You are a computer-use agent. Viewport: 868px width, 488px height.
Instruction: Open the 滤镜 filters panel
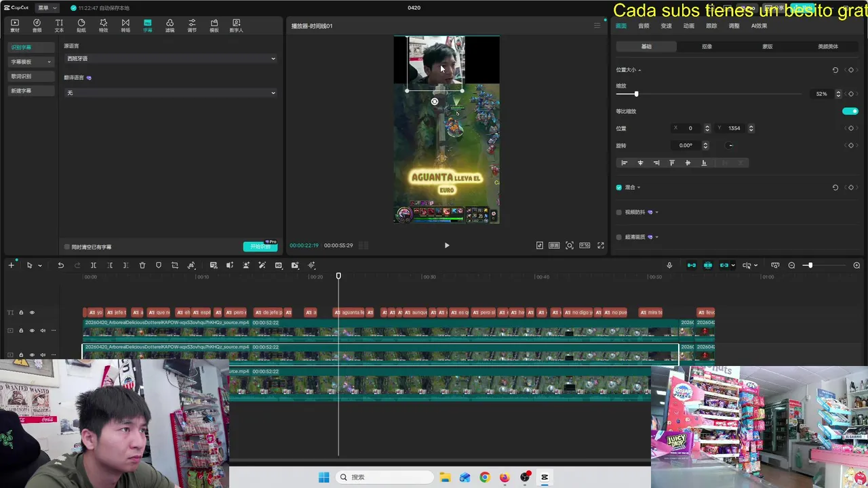click(x=170, y=26)
